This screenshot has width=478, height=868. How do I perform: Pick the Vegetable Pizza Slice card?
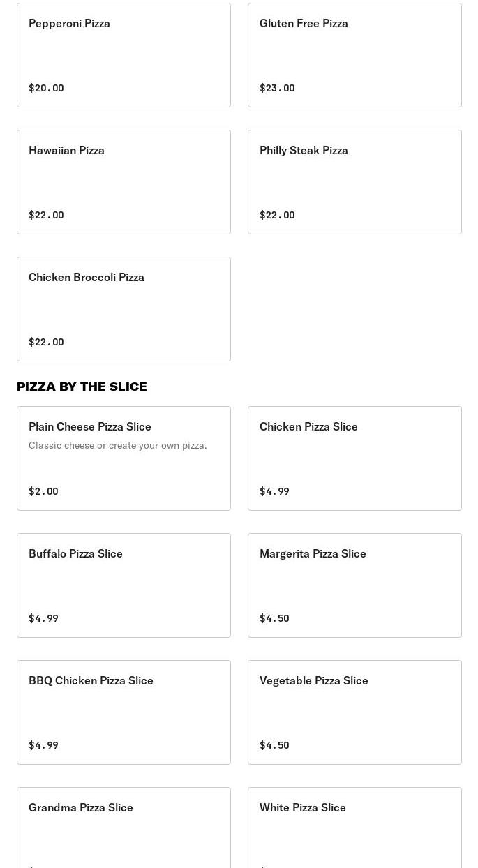coord(354,712)
